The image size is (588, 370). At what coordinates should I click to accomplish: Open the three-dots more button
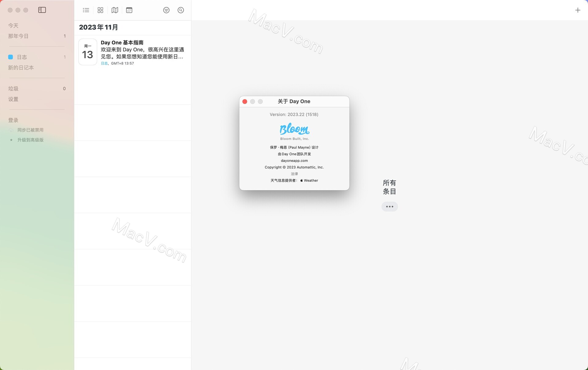click(x=390, y=206)
